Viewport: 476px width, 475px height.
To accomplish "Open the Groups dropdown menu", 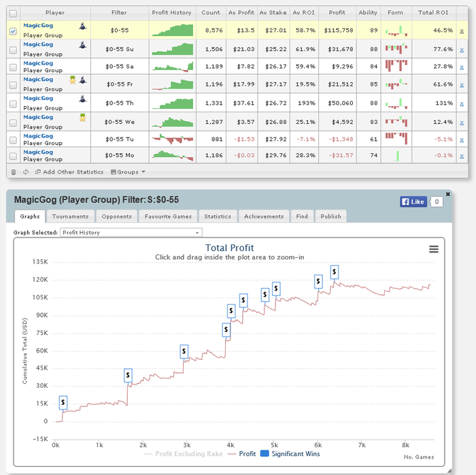I will 128,172.
